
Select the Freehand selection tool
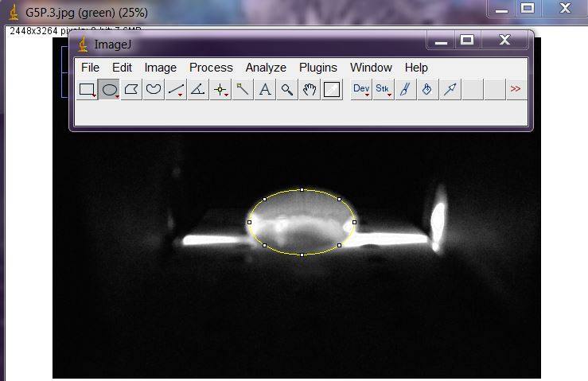click(154, 90)
